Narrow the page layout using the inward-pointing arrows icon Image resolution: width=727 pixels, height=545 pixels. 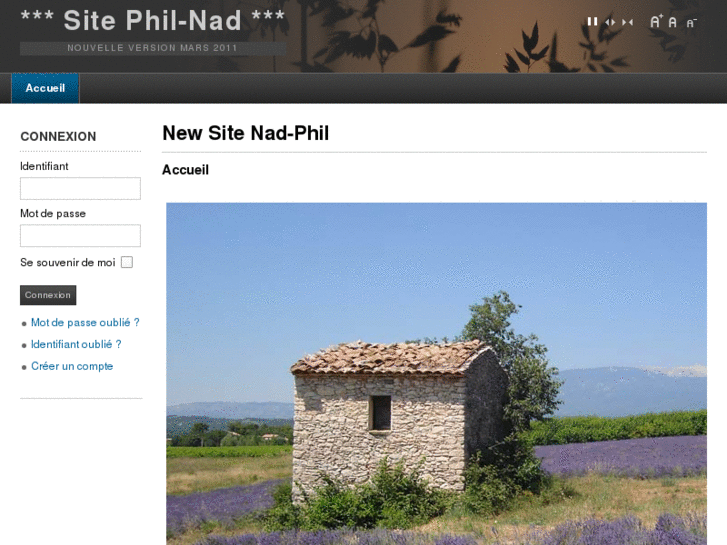pos(627,22)
